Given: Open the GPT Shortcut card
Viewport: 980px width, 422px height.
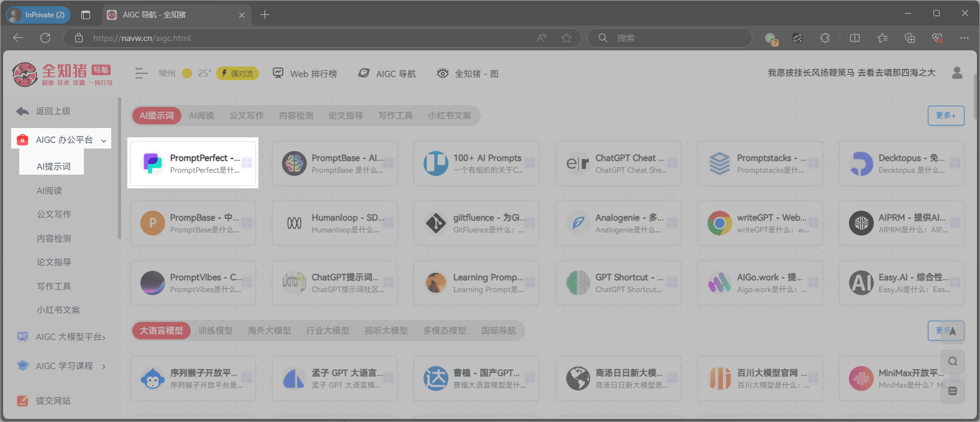Looking at the screenshot, I should pyautogui.click(x=619, y=283).
